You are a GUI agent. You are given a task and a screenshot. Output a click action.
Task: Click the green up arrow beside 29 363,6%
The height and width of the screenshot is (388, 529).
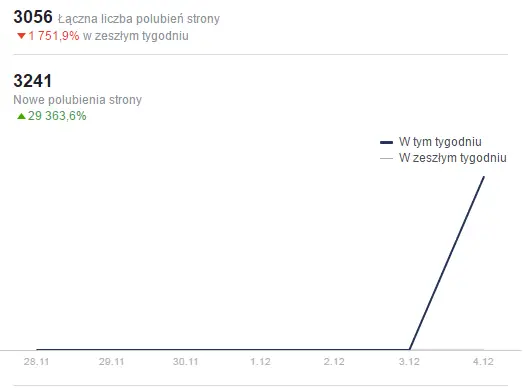[x=21, y=116]
